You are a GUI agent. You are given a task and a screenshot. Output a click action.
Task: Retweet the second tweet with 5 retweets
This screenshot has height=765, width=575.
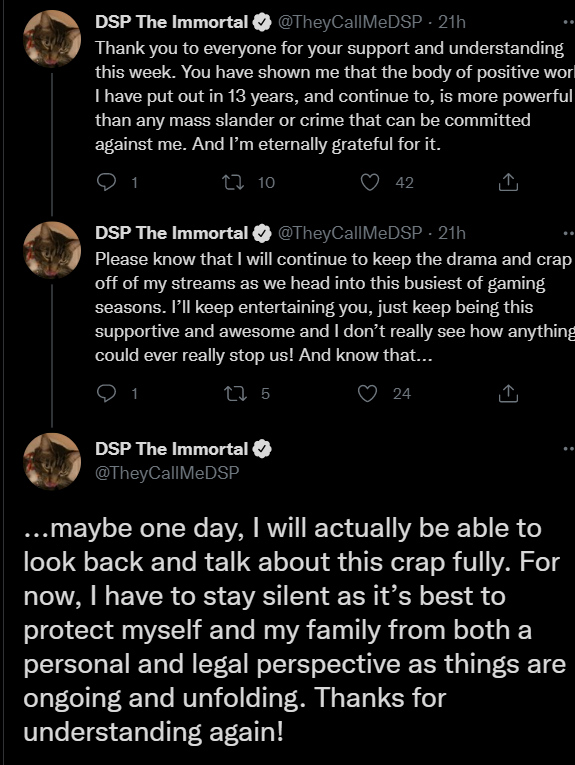click(235, 393)
